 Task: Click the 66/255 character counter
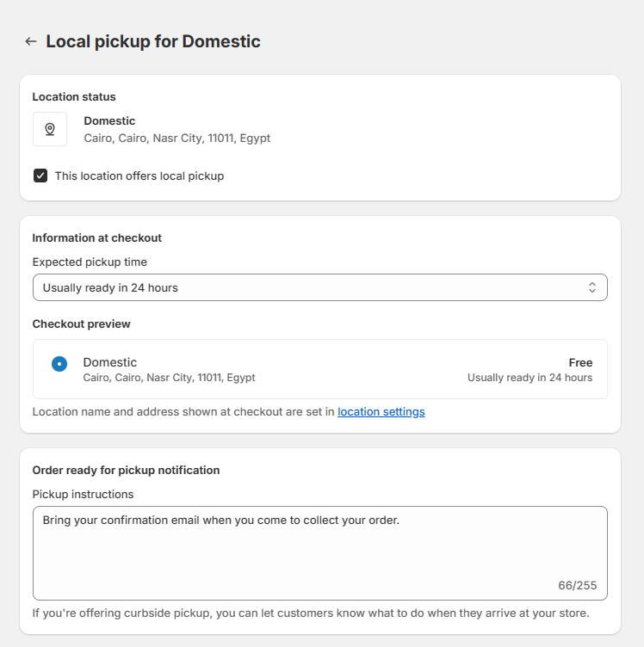[x=577, y=586]
